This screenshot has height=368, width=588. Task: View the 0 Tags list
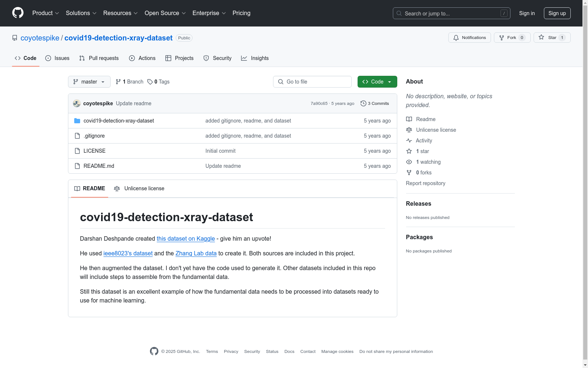[x=158, y=82]
